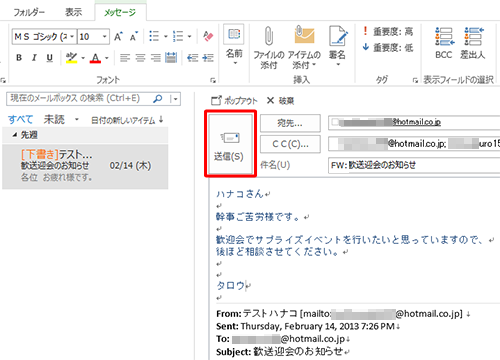
Task: Apply numbered list formatting
Action: pos(178,36)
